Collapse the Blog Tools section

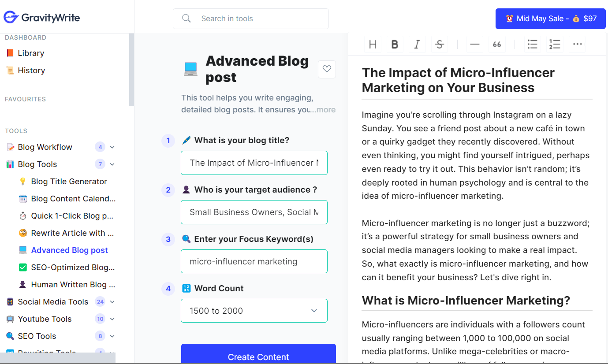coord(112,164)
